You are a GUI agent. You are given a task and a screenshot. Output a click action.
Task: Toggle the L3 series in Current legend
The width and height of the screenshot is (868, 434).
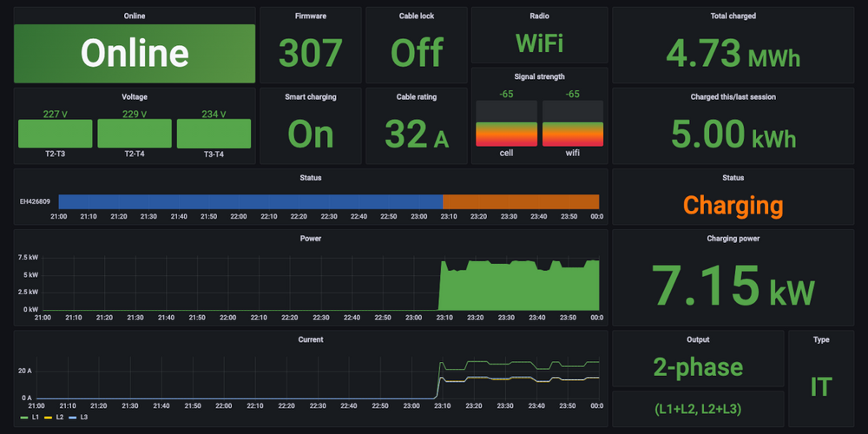point(83,418)
